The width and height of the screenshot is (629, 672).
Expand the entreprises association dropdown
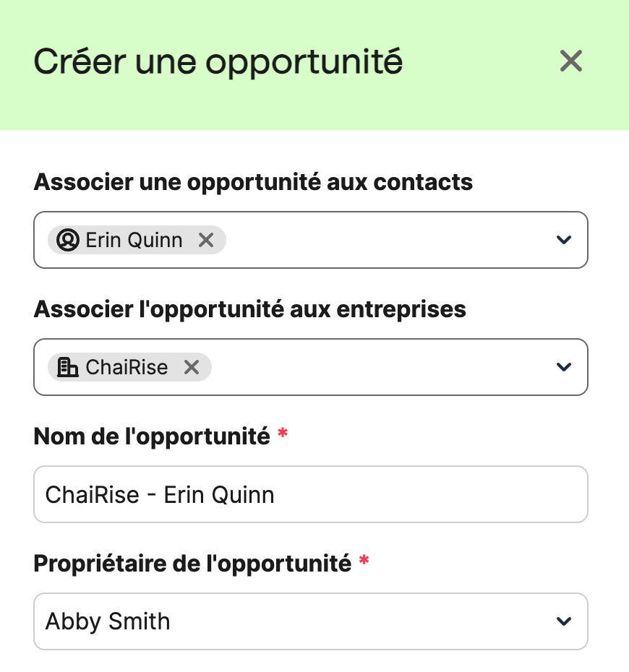398,367
